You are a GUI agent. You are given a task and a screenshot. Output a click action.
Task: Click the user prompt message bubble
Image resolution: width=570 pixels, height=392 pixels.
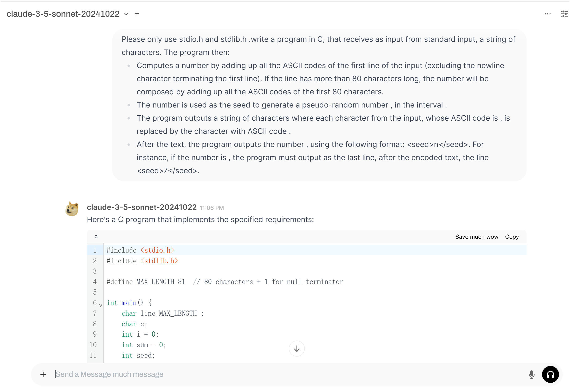[x=319, y=105]
